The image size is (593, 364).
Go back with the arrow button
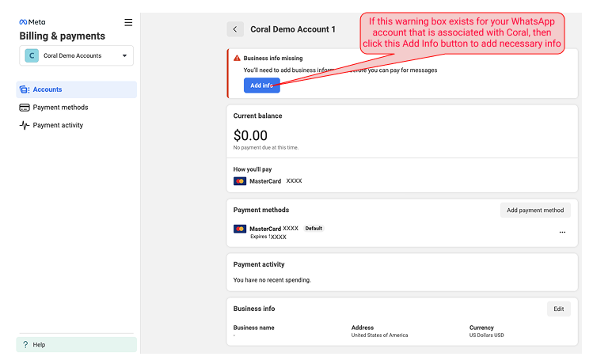pos(235,29)
